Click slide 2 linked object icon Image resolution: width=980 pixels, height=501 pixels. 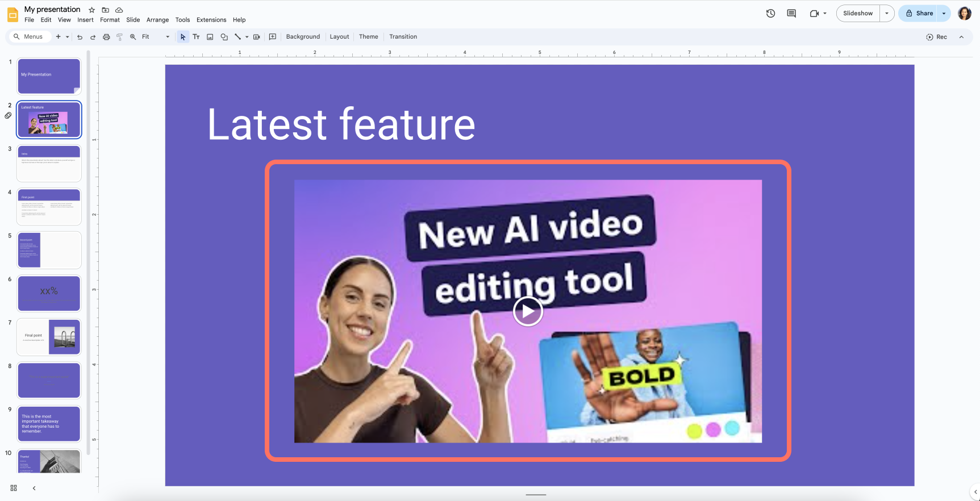pyautogui.click(x=8, y=115)
